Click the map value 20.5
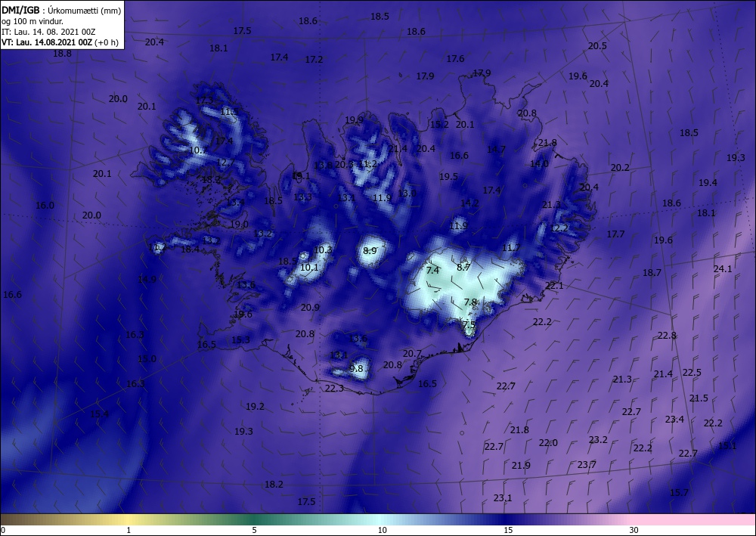 597,46
